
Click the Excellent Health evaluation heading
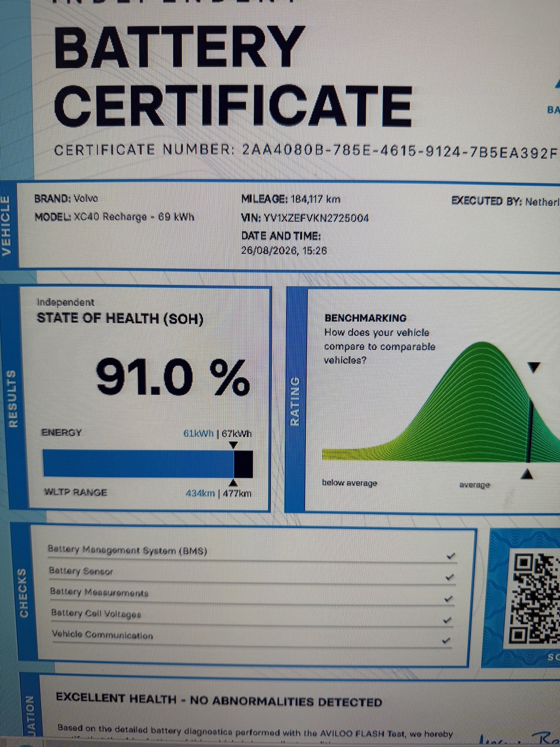coord(219,700)
